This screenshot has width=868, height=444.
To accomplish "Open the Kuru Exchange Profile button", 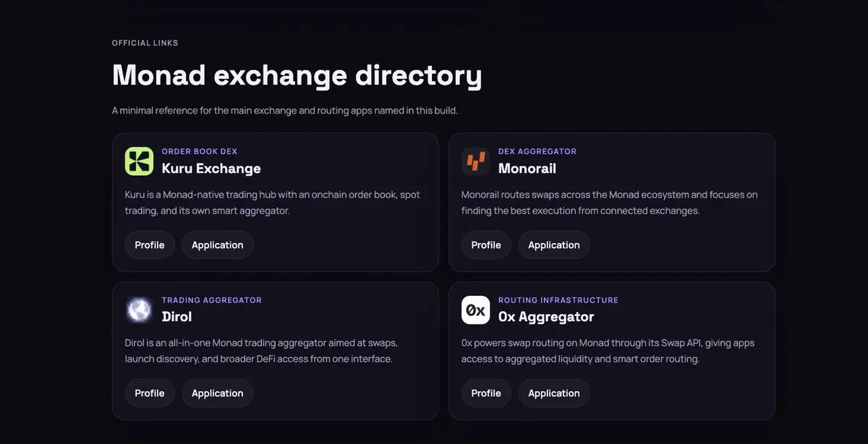I will pyautogui.click(x=150, y=245).
